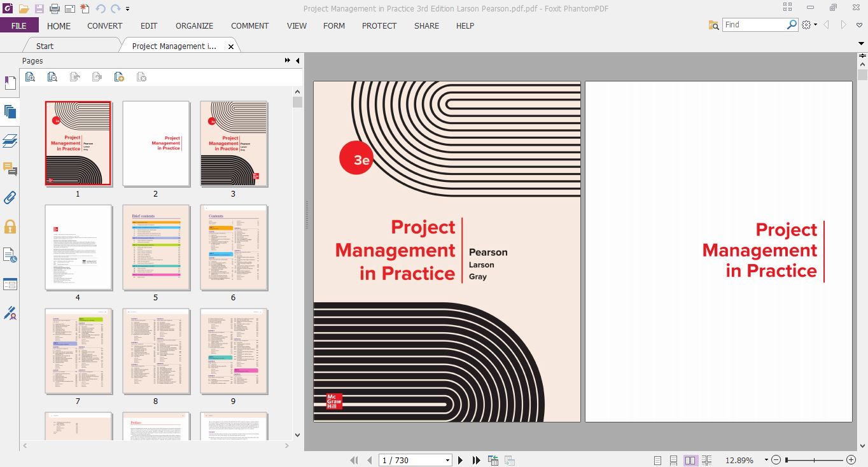Click the previous search result arrow
Viewport: 868px width, 467px height.
tap(827, 25)
